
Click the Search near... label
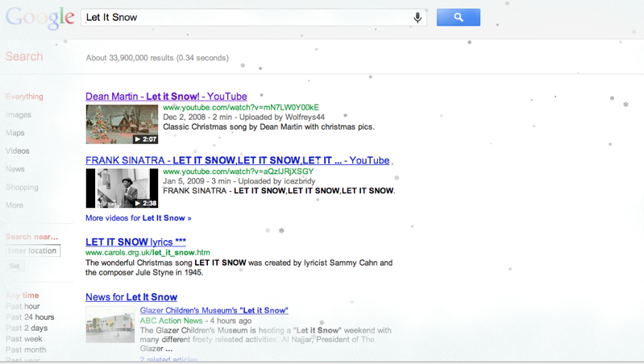[32, 237]
